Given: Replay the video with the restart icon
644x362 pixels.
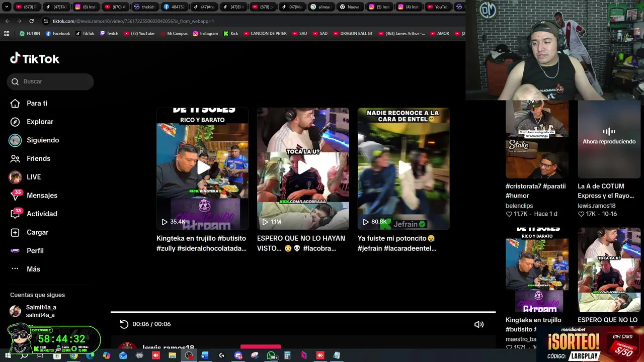Looking at the screenshot, I should (x=124, y=324).
